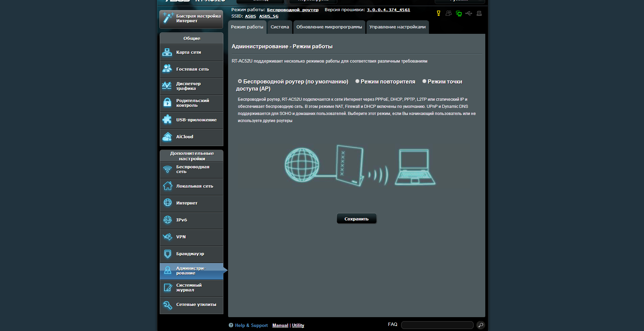
Task: Switch to Обновление микропрограммы tab
Action: coord(329,27)
